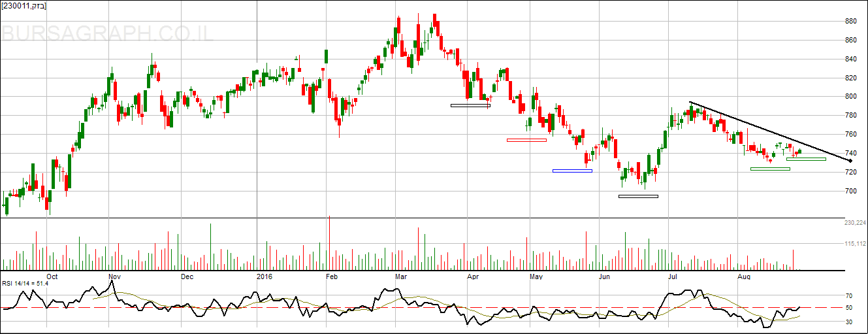The height and width of the screenshot is (334, 868).
Task: Select the green support rectangle near 723
Action: coord(770,169)
